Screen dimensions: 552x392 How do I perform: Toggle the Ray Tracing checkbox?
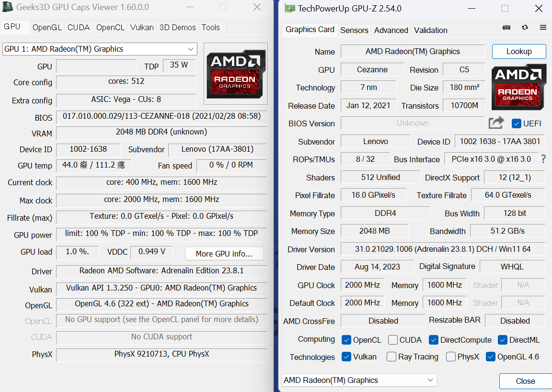coord(391,357)
